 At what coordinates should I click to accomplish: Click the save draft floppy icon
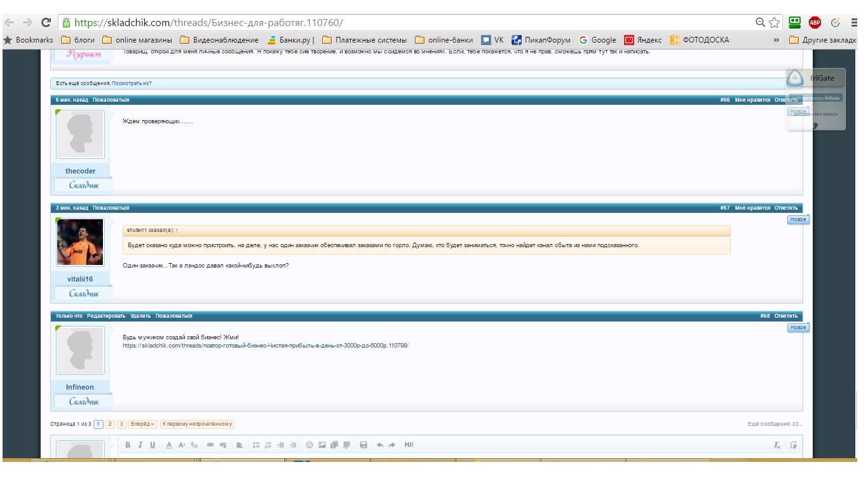click(x=363, y=445)
